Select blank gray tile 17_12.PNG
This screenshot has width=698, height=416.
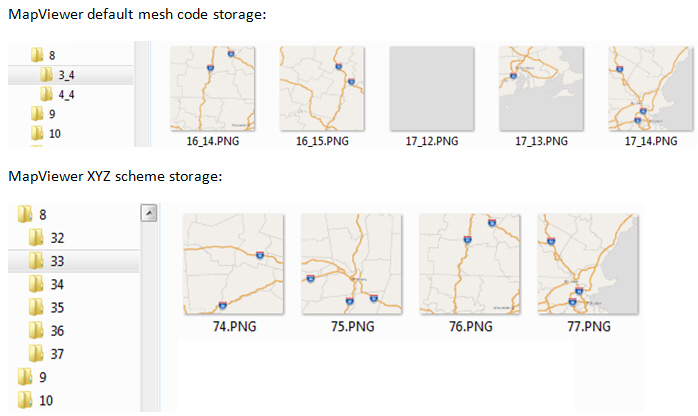point(431,90)
